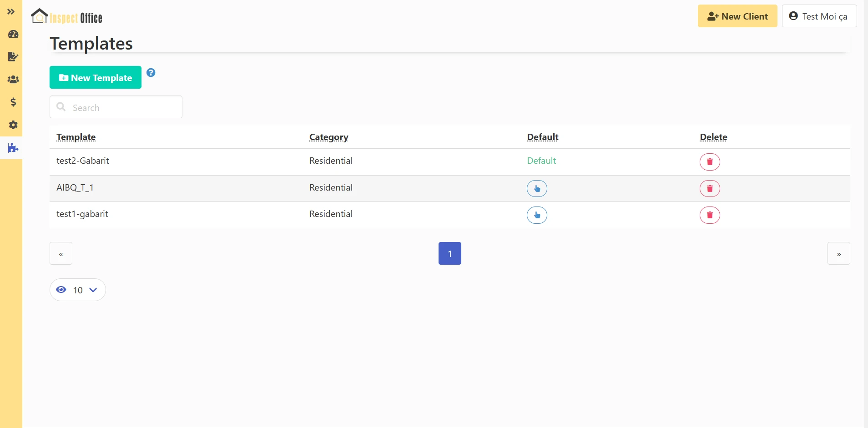Open the templates puzzle icon in sidebar
The image size is (868, 428).
pos(13,148)
